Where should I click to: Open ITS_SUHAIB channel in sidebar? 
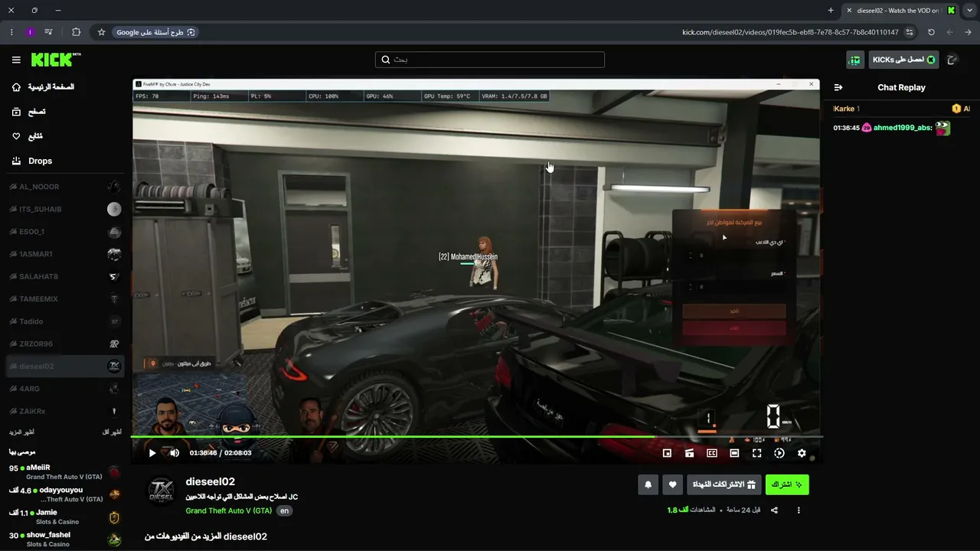(x=65, y=209)
